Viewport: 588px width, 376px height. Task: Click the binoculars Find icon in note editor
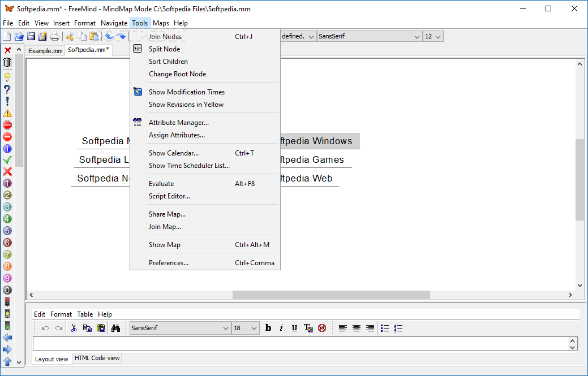click(x=115, y=328)
